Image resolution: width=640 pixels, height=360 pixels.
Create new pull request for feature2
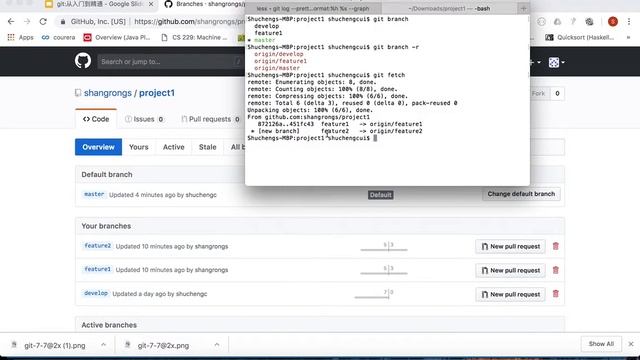tap(510, 247)
